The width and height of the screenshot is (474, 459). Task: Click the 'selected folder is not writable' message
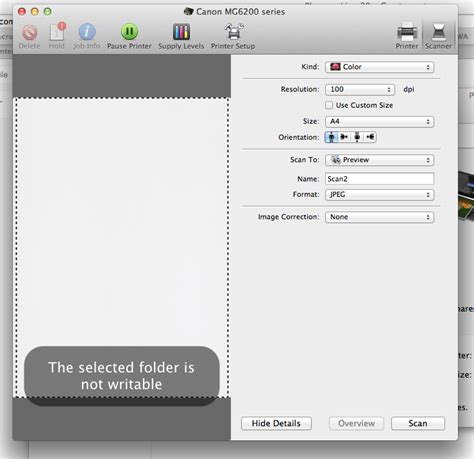click(x=122, y=376)
